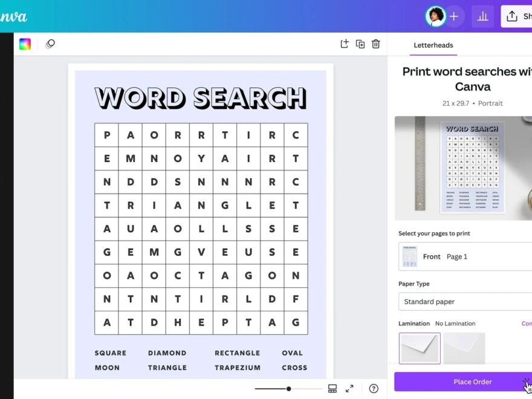Click the Place Order button
Screen dimensions: 532x399
click(463, 381)
